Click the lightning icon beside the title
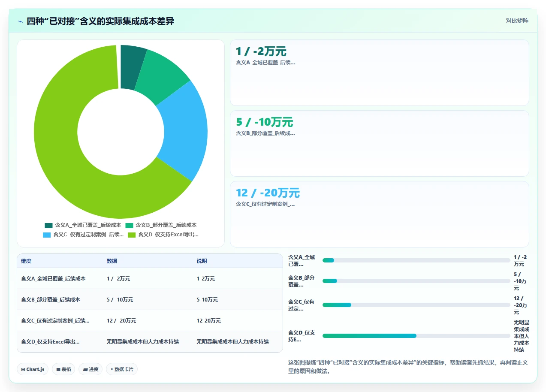The height and width of the screenshot is (392, 546). click(20, 21)
